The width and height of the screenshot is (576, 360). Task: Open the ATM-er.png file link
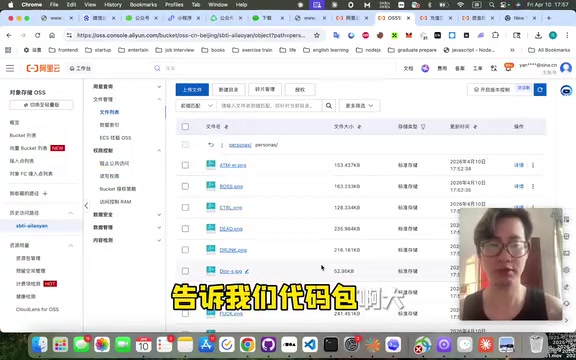click(233, 165)
